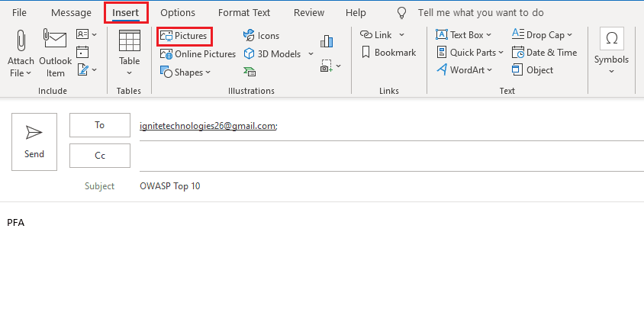Expand the Text Box dropdown arrow
The height and width of the screenshot is (335, 644).
coord(489,35)
